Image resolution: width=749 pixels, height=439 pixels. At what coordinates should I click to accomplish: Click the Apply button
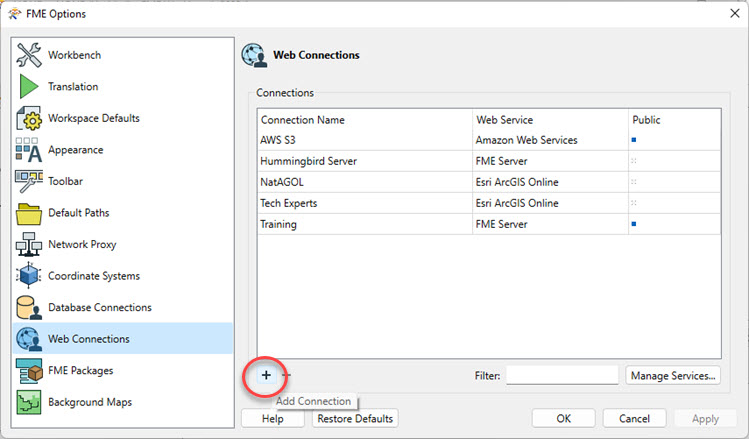point(705,418)
